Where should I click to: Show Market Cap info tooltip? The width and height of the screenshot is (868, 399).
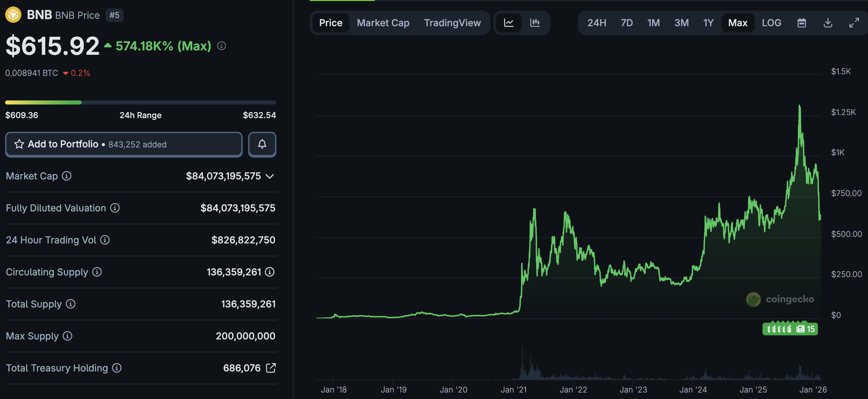67,176
